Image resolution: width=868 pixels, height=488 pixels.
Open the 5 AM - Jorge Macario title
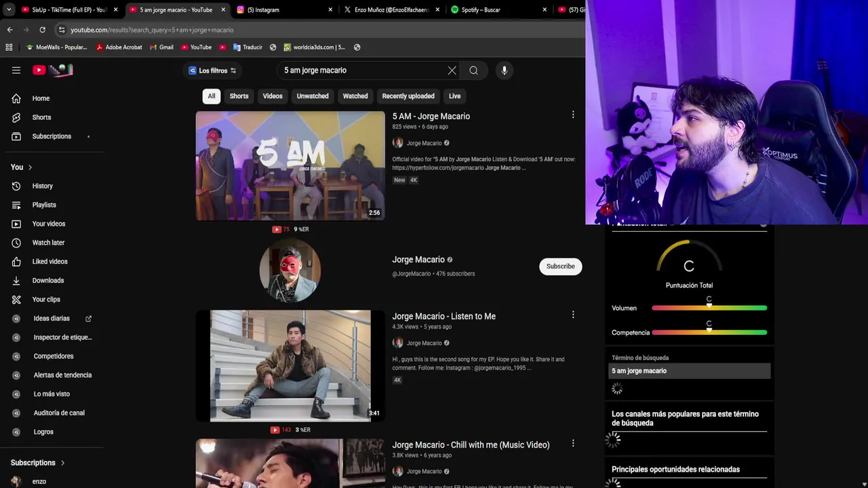(x=431, y=117)
